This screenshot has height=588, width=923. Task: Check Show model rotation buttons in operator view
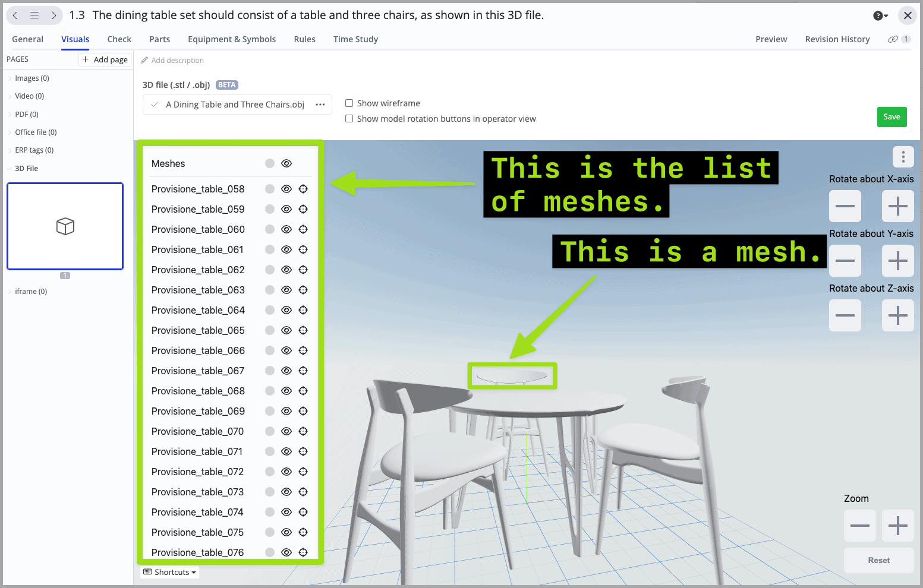point(349,118)
